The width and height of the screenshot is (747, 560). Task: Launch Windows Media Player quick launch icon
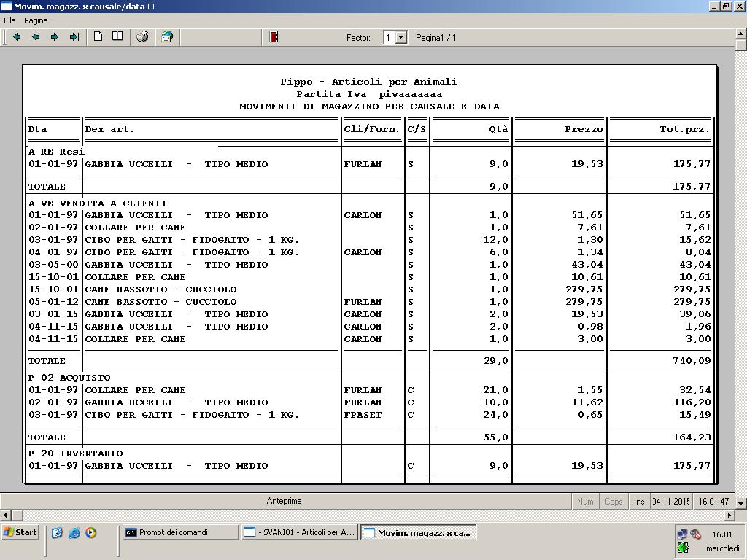click(x=91, y=532)
